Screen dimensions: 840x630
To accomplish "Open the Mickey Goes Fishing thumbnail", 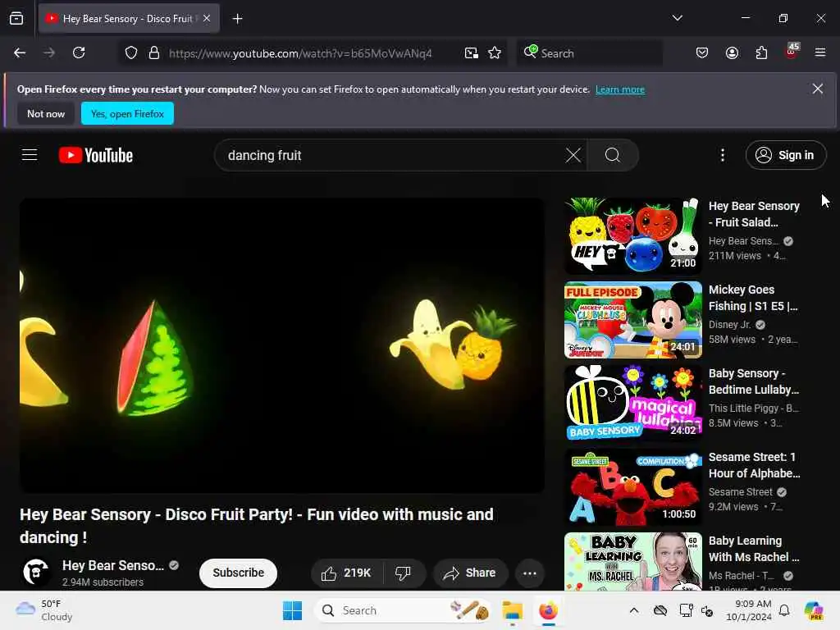I will point(633,320).
